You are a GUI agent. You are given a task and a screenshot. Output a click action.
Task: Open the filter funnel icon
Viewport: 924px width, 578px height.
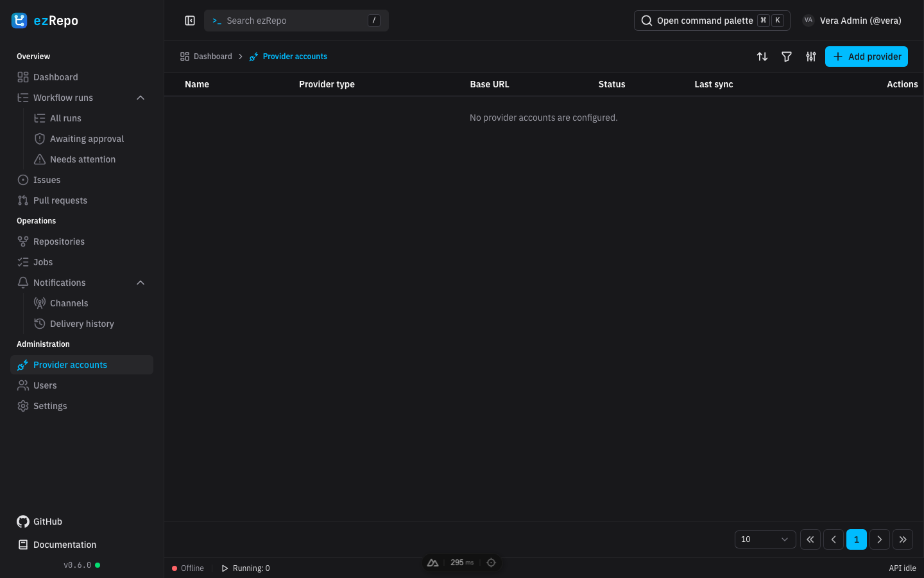click(x=787, y=57)
